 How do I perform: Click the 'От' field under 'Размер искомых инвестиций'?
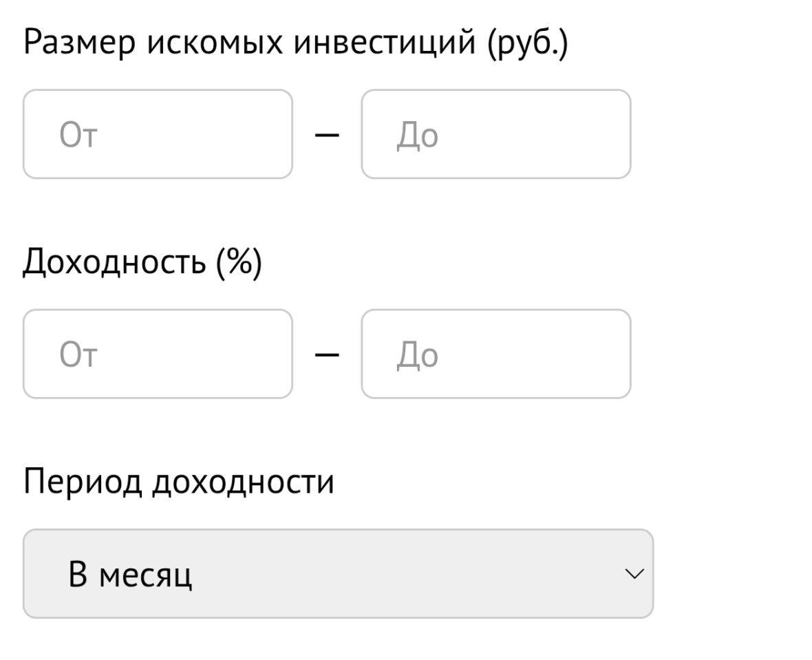pos(158,134)
